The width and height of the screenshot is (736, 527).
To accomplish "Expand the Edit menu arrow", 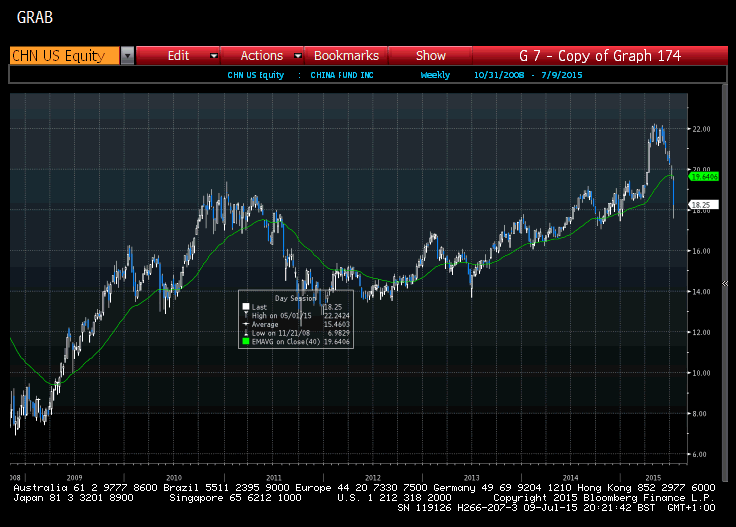I will tap(213, 56).
